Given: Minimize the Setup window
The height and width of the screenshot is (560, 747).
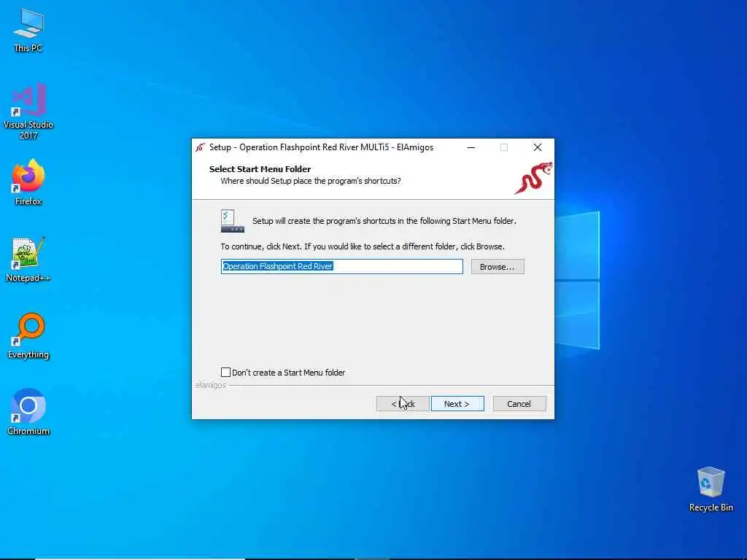Looking at the screenshot, I should click(471, 147).
